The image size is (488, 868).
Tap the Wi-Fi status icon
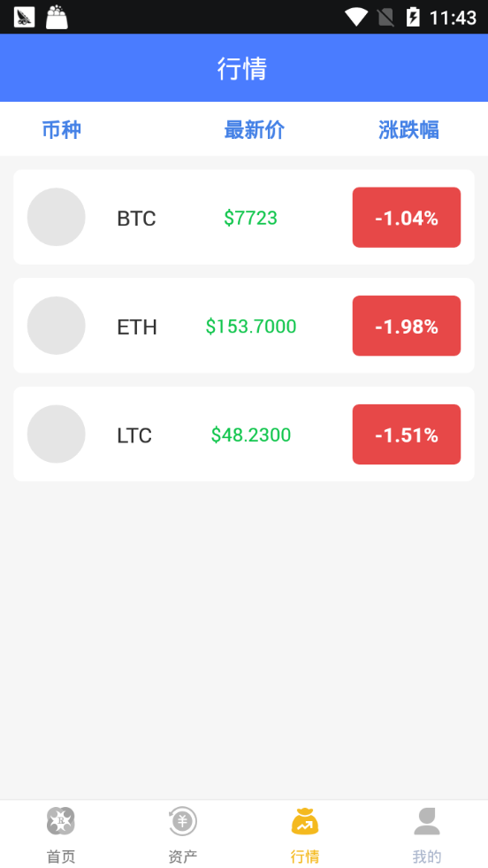click(x=355, y=17)
